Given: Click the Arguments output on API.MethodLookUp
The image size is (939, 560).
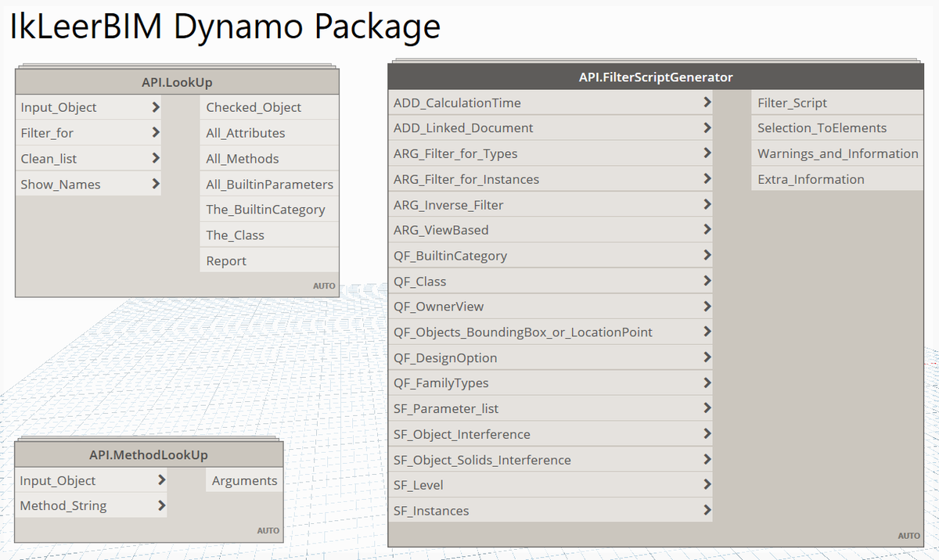Looking at the screenshot, I should (243, 480).
